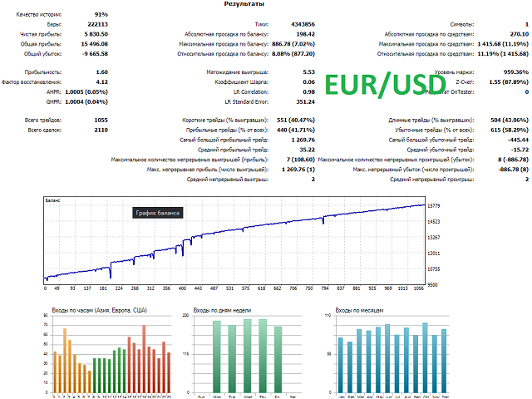This screenshot has height=399, width=532.
Task: Select relative balance drawdown 8.08% (877.20)
Action: pos(293,54)
